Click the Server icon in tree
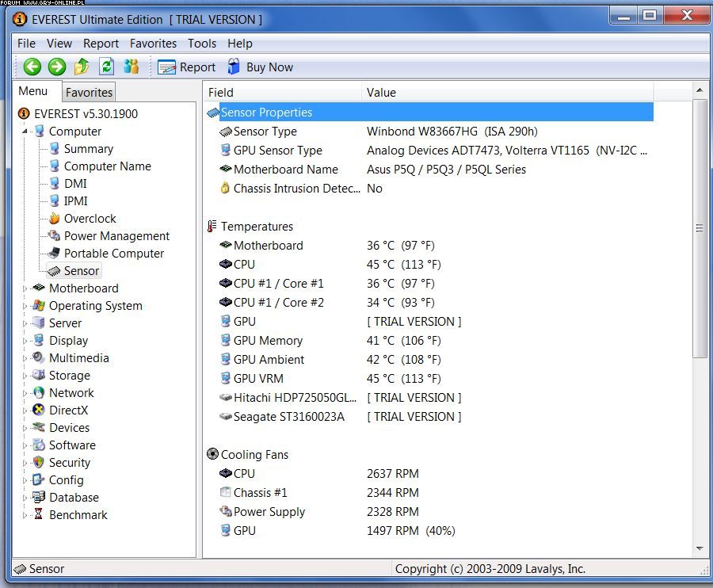 (39, 323)
